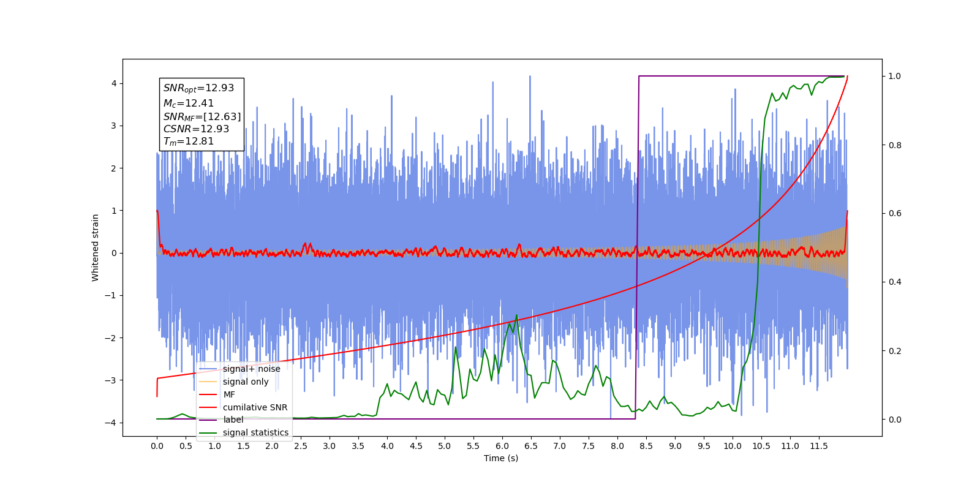Click the M_c=12.41 annotation text
This screenshot has height=490, width=980.
[x=189, y=104]
